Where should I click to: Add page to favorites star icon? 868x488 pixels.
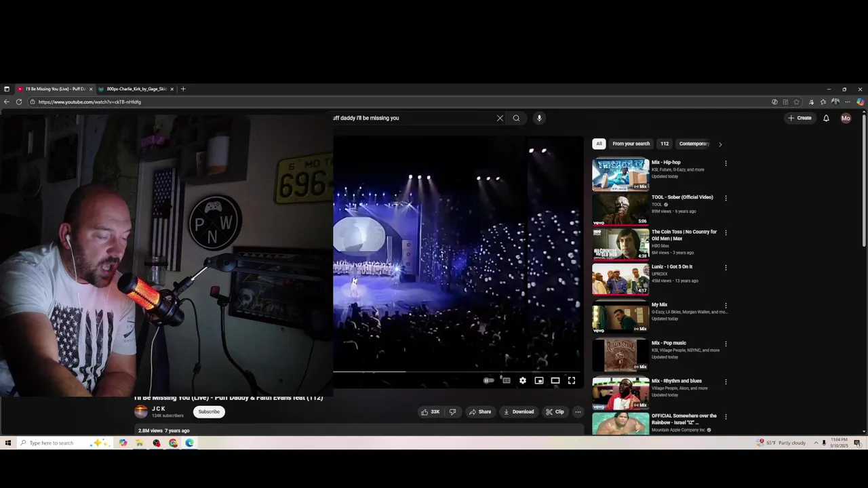[x=797, y=102]
